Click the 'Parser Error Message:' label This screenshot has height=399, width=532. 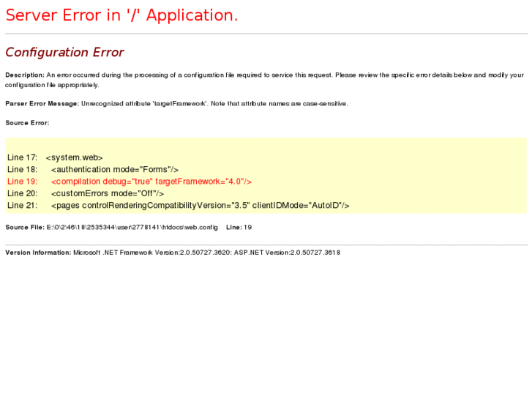pos(42,103)
